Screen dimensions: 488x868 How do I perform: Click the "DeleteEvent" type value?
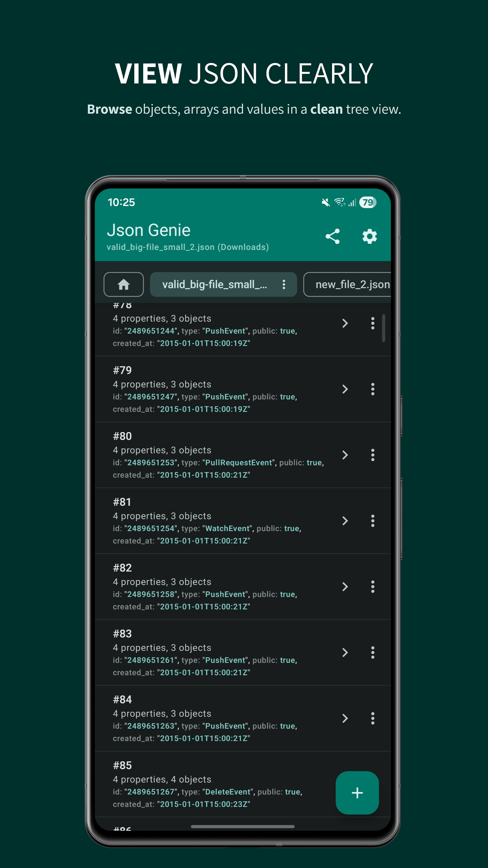(228, 792)
